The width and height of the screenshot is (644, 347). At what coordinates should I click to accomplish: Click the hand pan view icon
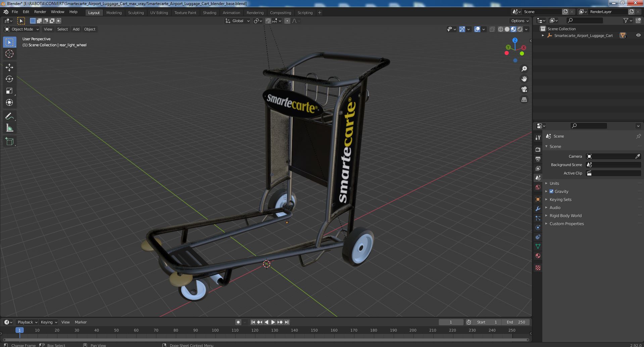(x=524, y=79)
